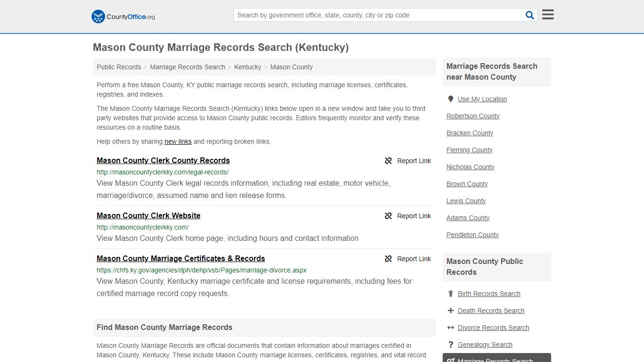
Task: Click the Birth Records Search icon
Action: [x=451, y=294]
